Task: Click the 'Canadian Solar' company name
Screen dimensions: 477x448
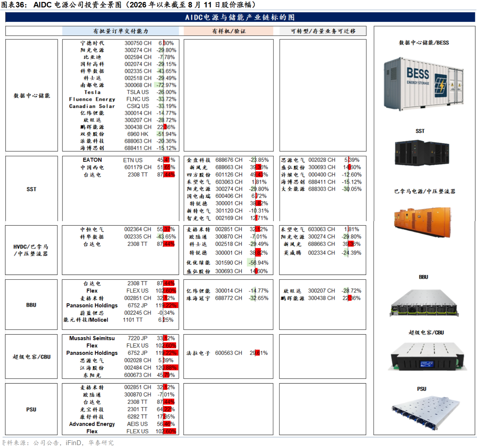Action: click(x=92, y=106)
